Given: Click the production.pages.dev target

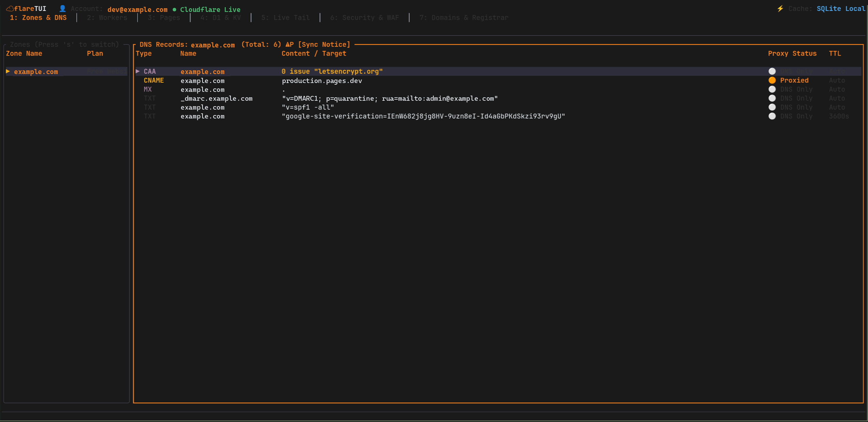Looking at the screenshot, I should pyautogui.click(x=322, y=81).
